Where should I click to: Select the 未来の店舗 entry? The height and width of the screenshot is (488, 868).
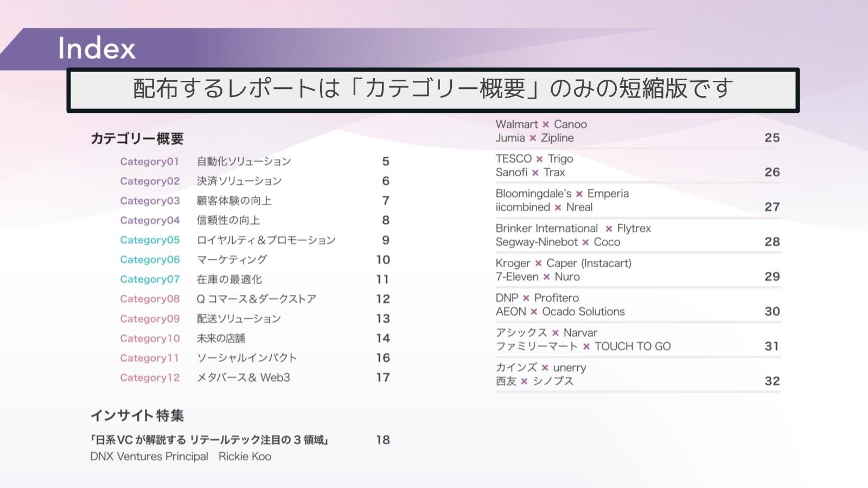221,338
